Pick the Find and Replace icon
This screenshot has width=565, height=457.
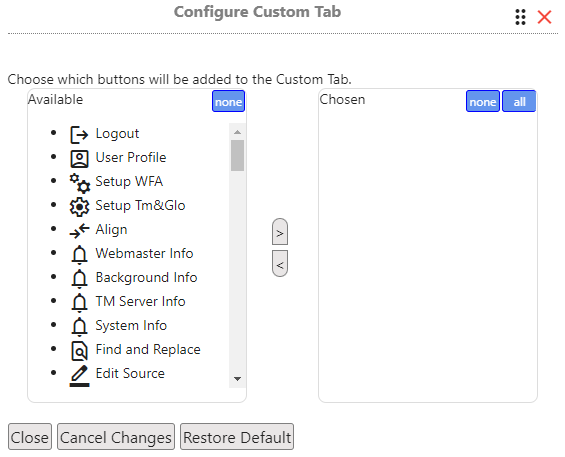tap(79, 351)
